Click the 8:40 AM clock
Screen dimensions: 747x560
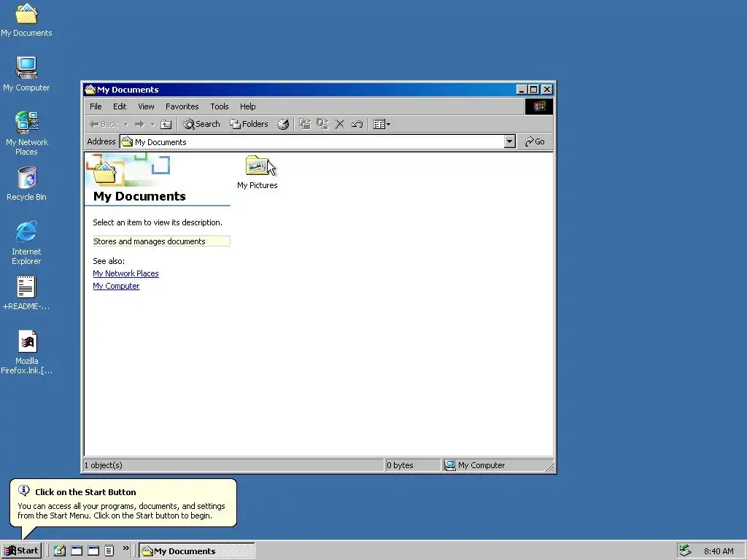[719, 551]
